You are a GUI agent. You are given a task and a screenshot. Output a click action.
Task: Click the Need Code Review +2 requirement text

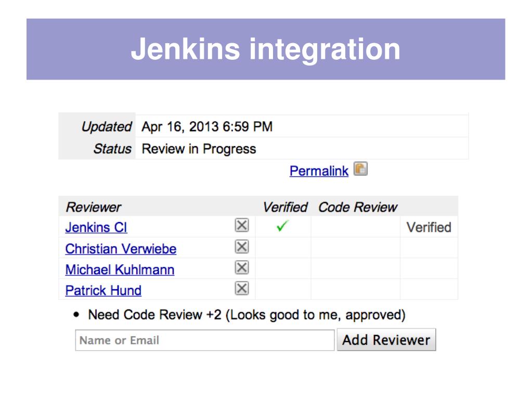click(x=246, y=315)
